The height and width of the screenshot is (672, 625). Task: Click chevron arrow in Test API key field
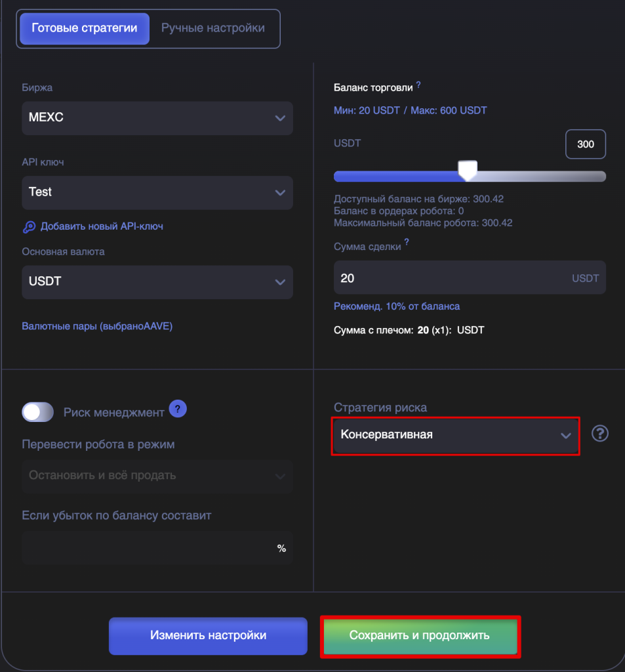coord(280,193)
